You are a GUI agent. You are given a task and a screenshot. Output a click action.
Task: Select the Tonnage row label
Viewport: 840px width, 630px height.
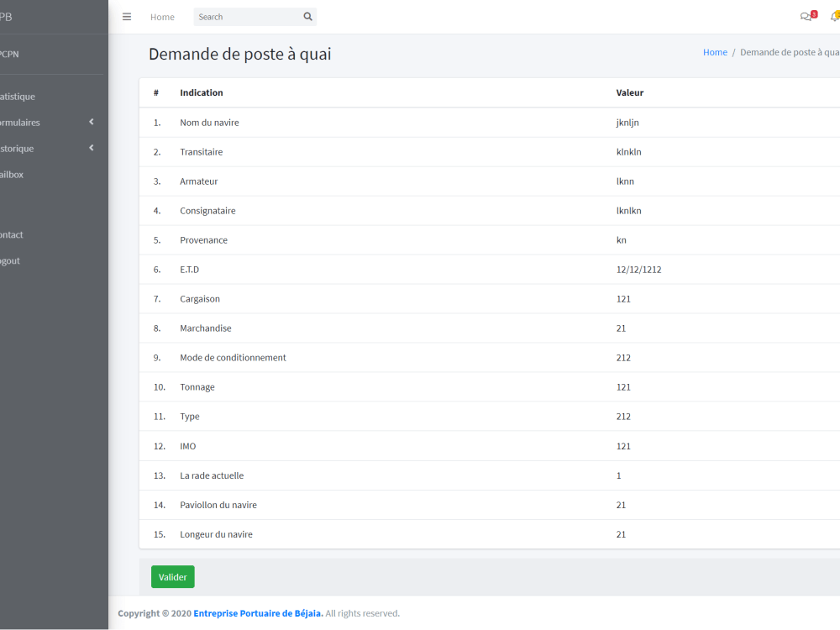tap(197, 387)
